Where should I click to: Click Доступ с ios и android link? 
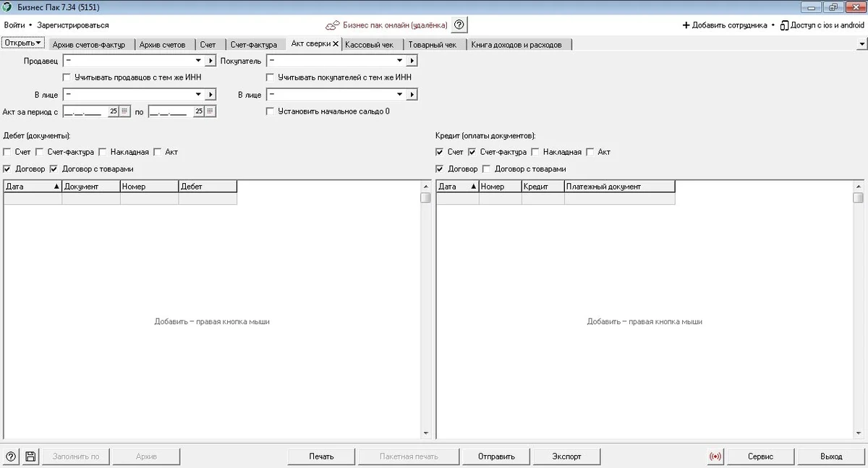coord(827,25)
